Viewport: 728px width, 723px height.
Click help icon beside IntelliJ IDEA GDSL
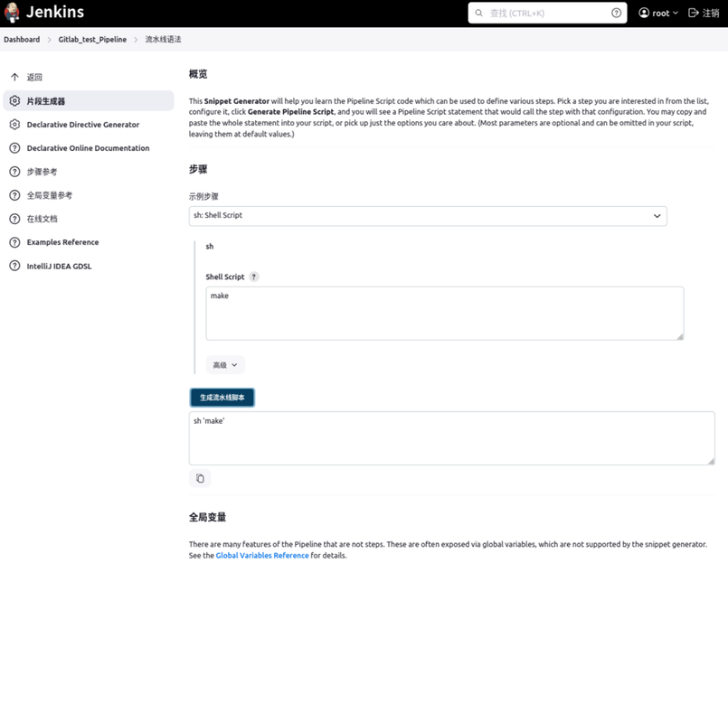[14, 266]
